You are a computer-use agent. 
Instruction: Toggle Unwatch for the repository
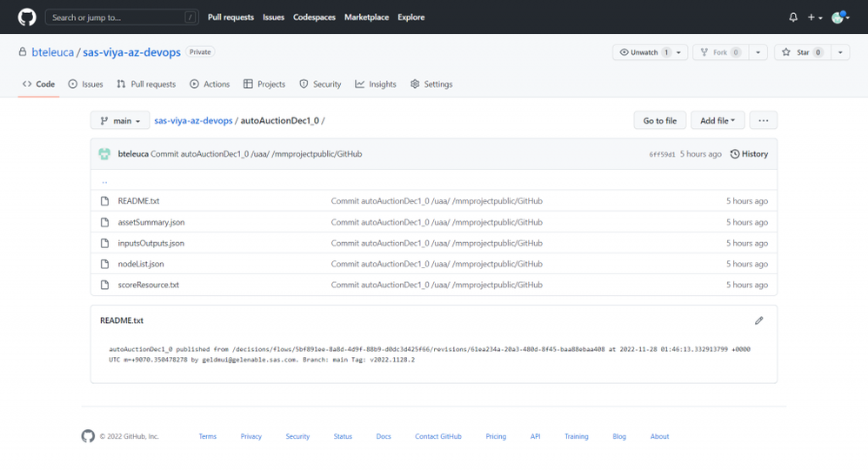coord(643,52)
